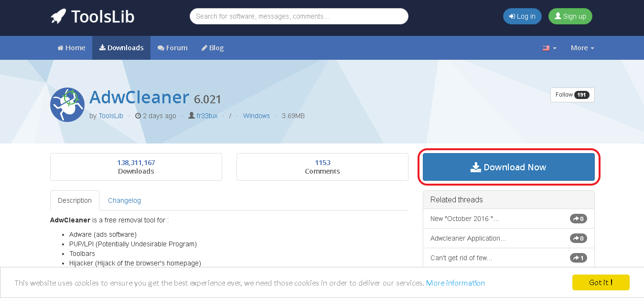The height and width of the screenshot is (298, 644).
Task: Expand the language flag dropdown
Action: tap(549, 48)
